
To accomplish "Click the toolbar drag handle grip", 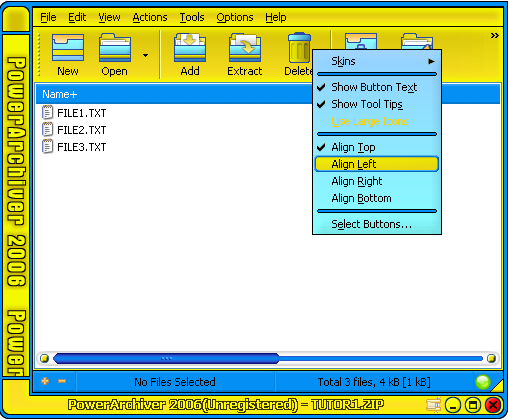I will [39, 55].
